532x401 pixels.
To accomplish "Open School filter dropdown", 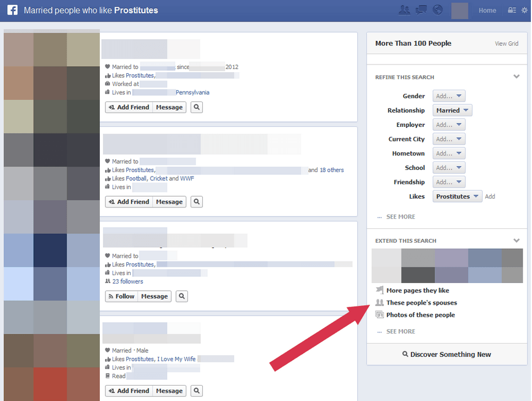I will (449, 168).
